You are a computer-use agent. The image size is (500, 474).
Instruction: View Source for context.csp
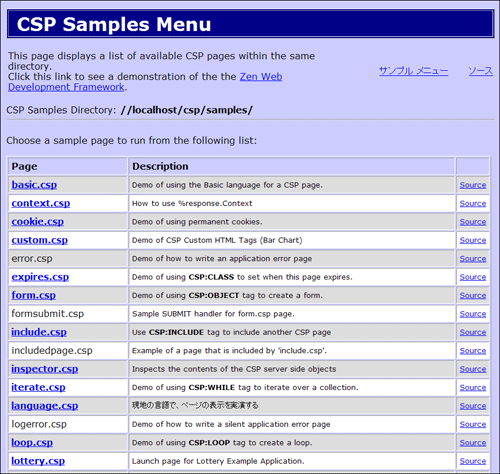pyautogui.click(x=473, y=203)
